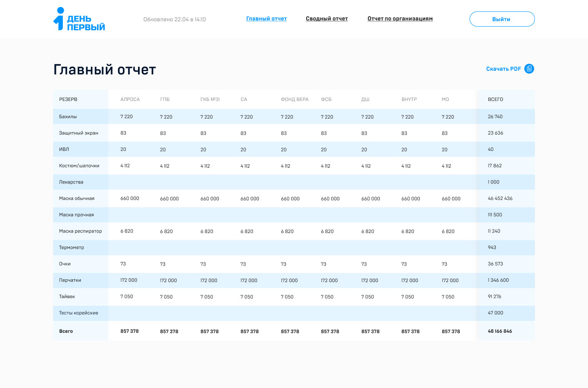The height and width of the screenshot is (388, 588).
Task: Go to Отчет по организациям
Action: 400,19
